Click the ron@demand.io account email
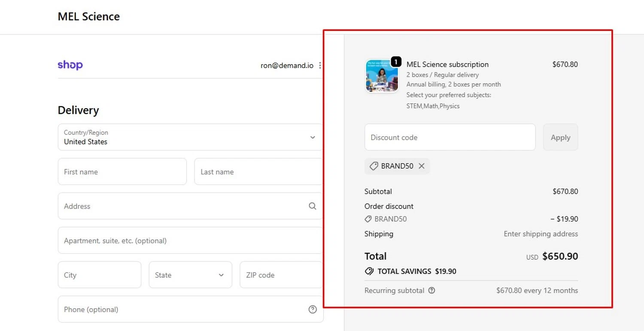 [x=287, y=66]
